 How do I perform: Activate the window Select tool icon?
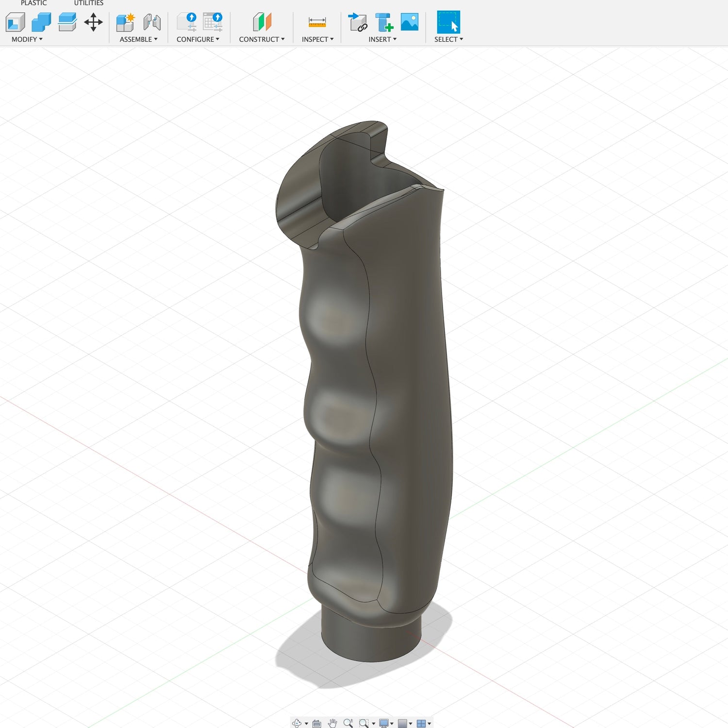point(448,22)
